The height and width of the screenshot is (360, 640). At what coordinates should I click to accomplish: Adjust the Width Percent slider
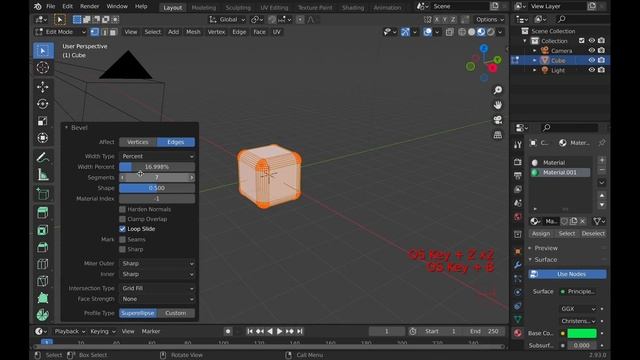(157, 167)
